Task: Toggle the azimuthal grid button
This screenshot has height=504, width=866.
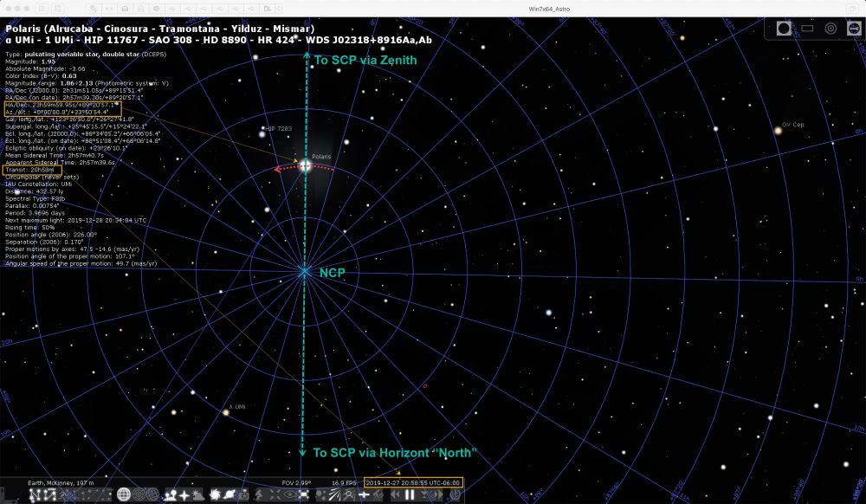Action: tap(139, 494)
